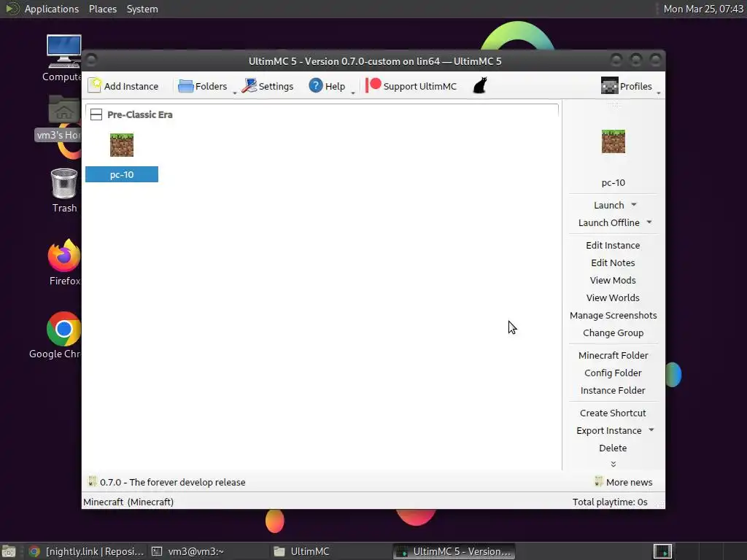
Task: Click Support UltimMC Patreon button
Action: [411, 86]
